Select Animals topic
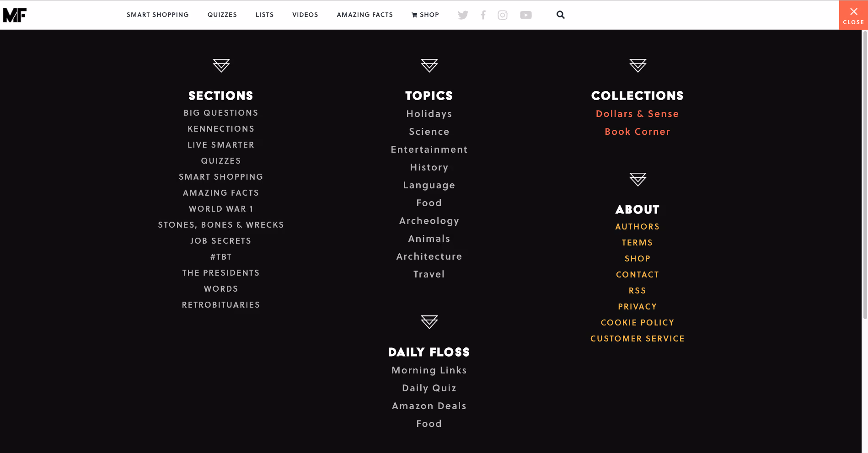Viewport: 868px width, 453px height. [x=429, y=239]
